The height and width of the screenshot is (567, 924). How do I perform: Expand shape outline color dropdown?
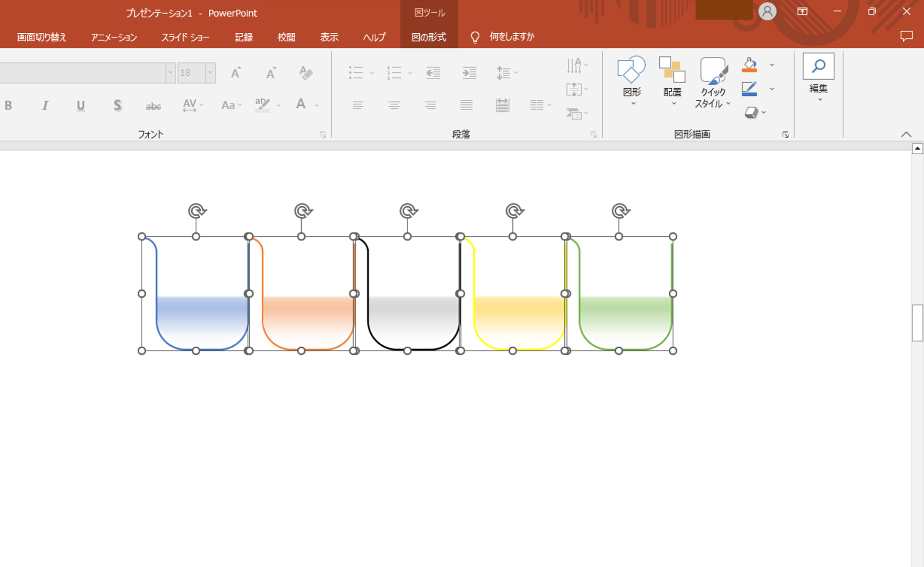pos(772,89)
